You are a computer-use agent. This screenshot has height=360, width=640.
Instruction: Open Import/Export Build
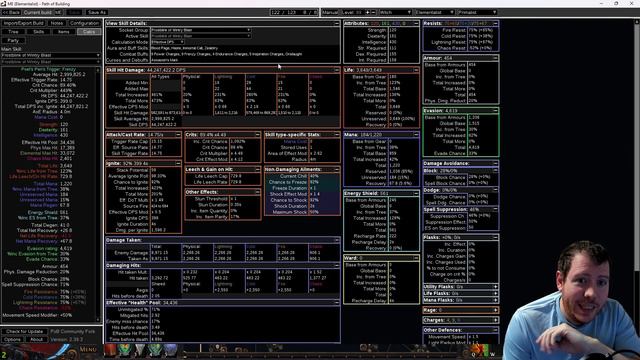click(x=23, y=23)
